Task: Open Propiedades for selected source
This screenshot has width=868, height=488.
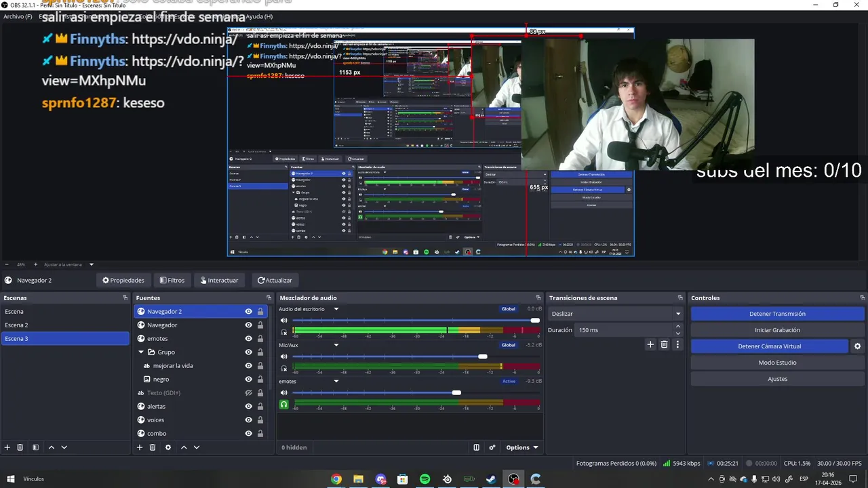Action: click(123, 280)
